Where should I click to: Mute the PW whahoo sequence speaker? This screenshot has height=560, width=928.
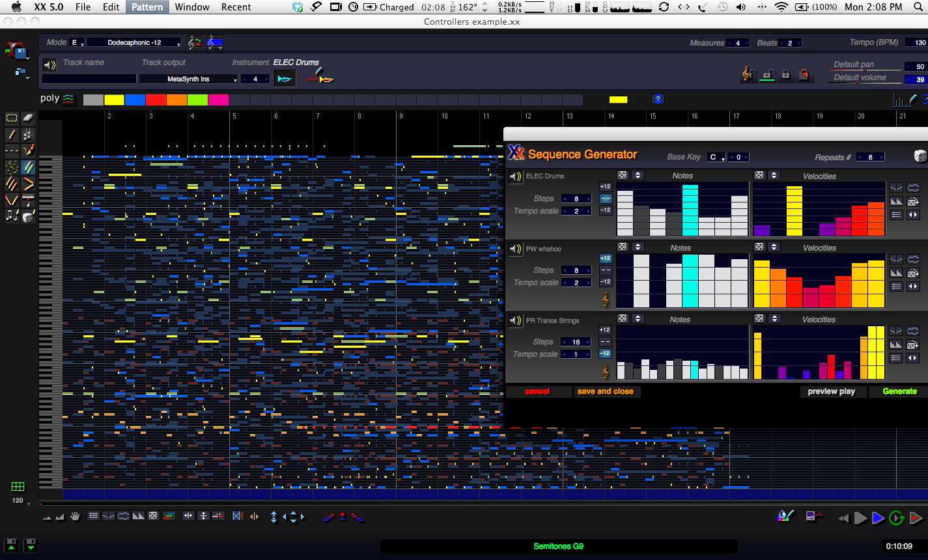(x=516, y=249)
